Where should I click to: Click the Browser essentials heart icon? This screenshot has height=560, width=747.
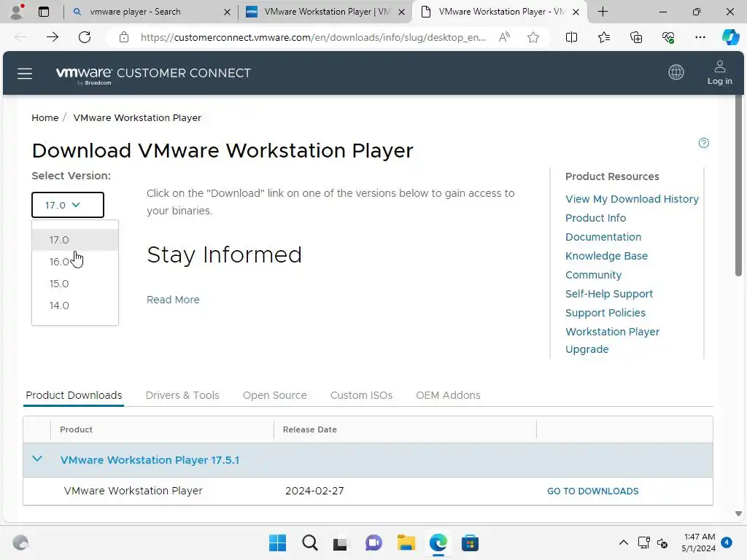click(x=668, y=37)
